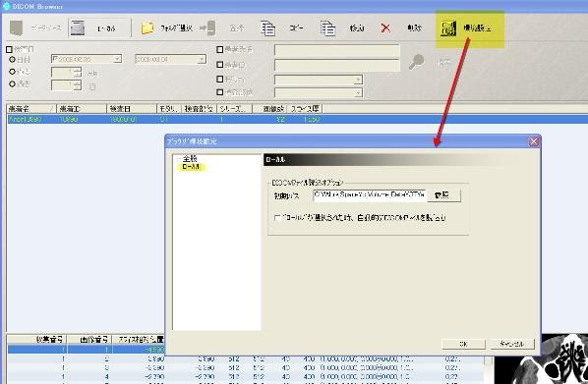Select the general item in settings tree
This screenshot has width=588, height=384.
[x=190, y=158]
